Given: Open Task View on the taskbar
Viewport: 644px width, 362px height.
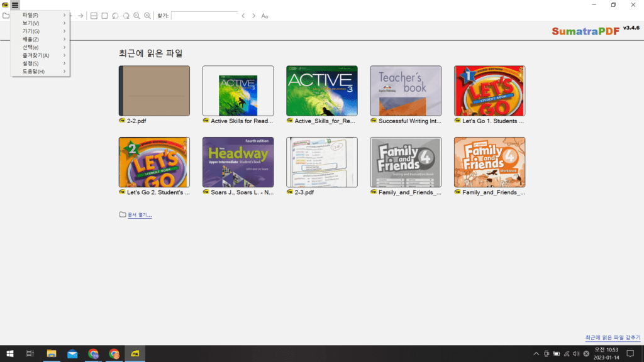Looking at the screenshot, I should pos(30,353).
